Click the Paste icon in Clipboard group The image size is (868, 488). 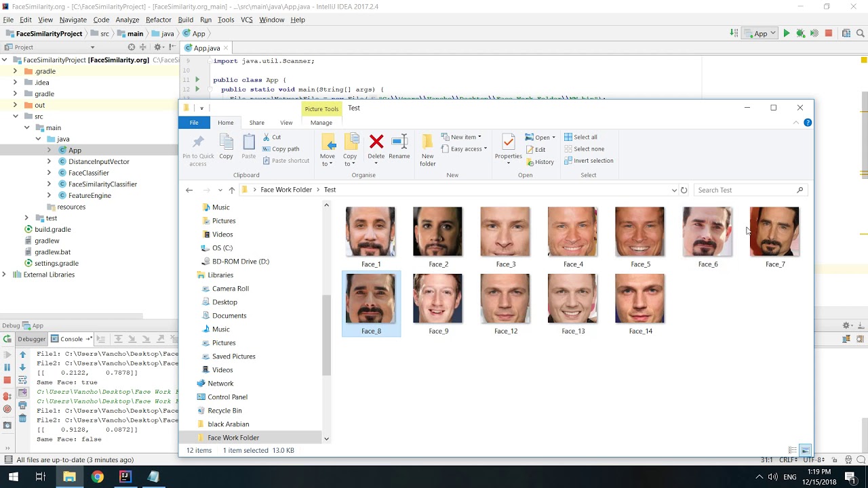click(249, 142)
